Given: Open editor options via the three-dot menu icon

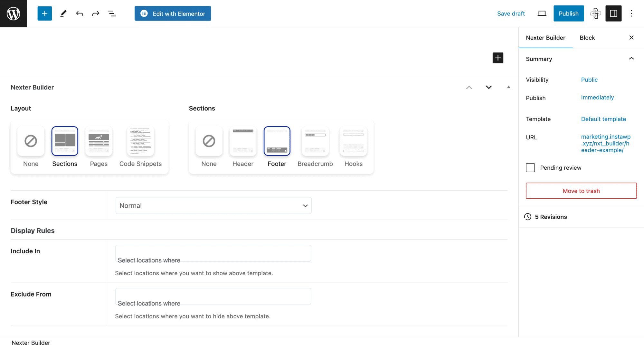Looking at the screenshot, I should [631, 13].
